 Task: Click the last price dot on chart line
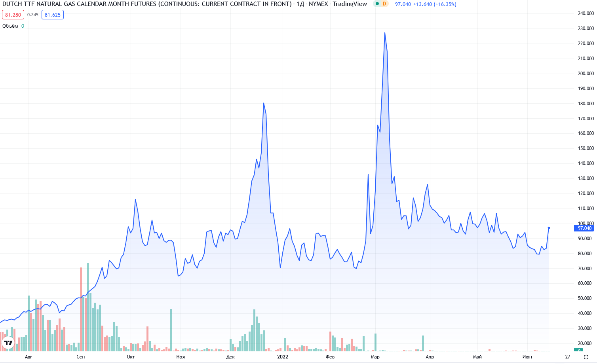(x=549, y=228)
